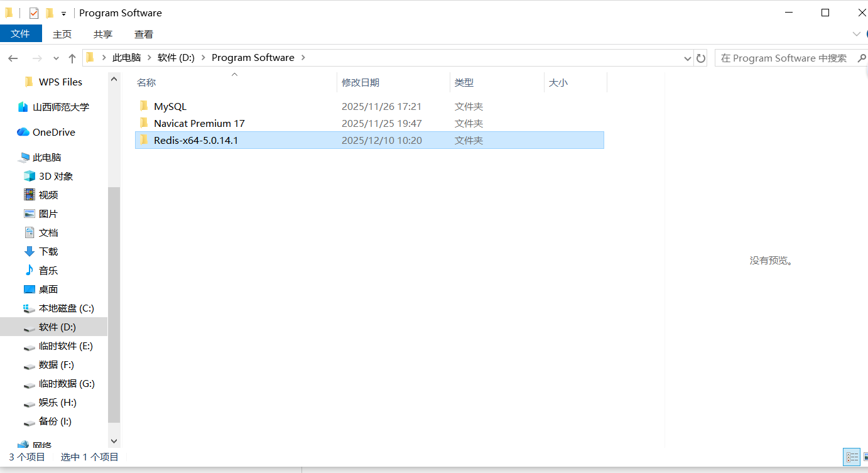
Task: Sort by the 类型 column header
Action: click(497, 82)
